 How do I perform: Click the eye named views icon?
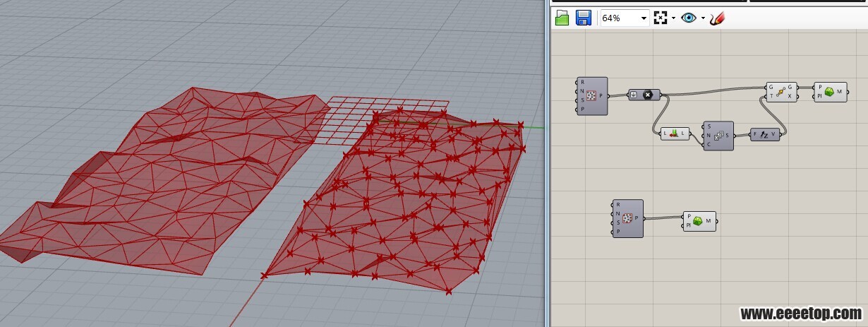point(689,18)
